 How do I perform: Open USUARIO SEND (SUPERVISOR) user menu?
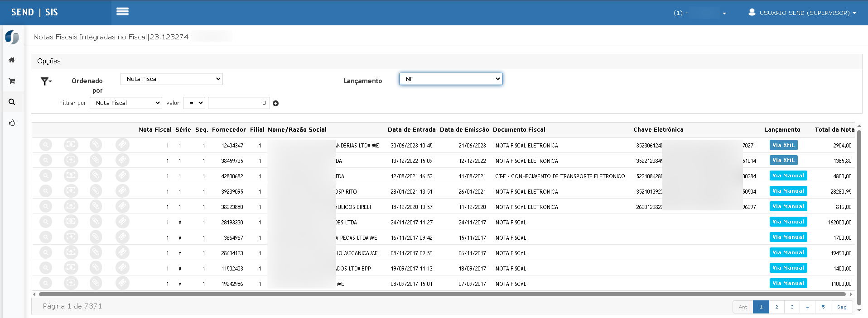pyautogui.click(x=802, y=13)
